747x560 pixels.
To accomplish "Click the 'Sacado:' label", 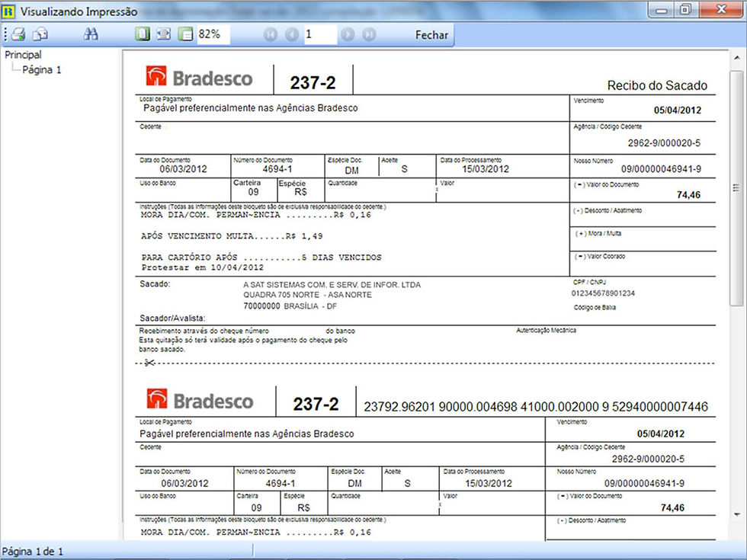I will coord(155,284).
